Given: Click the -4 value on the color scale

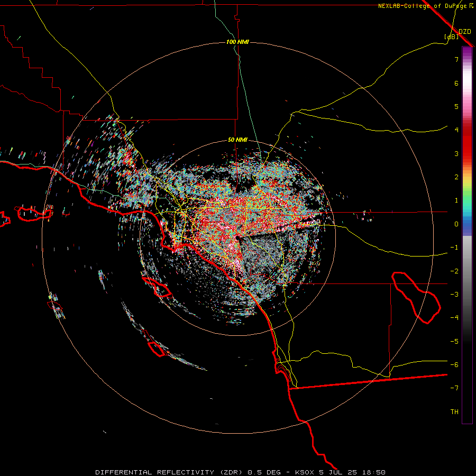Looking at the screenshot, I should 454,318.
